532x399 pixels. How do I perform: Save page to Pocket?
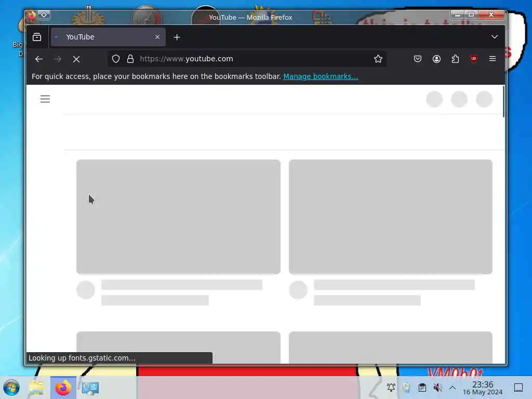418,59
